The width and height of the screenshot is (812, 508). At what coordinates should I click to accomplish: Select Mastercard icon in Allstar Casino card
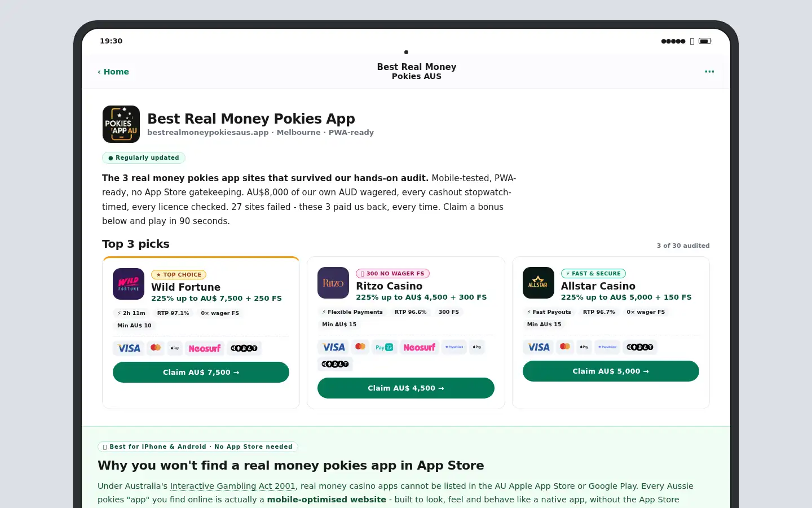tap(565, 347)
